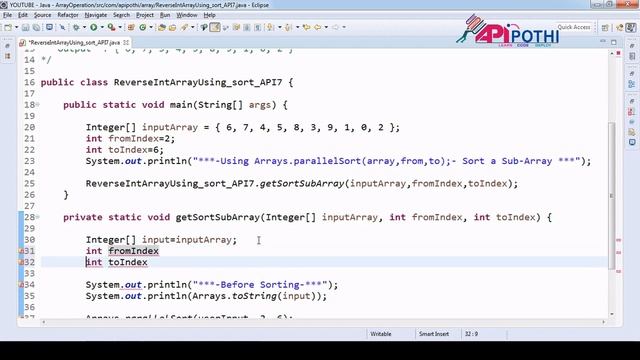Open the Debug configurations dropdown arrow
The image size is (640, 360).
84,27
